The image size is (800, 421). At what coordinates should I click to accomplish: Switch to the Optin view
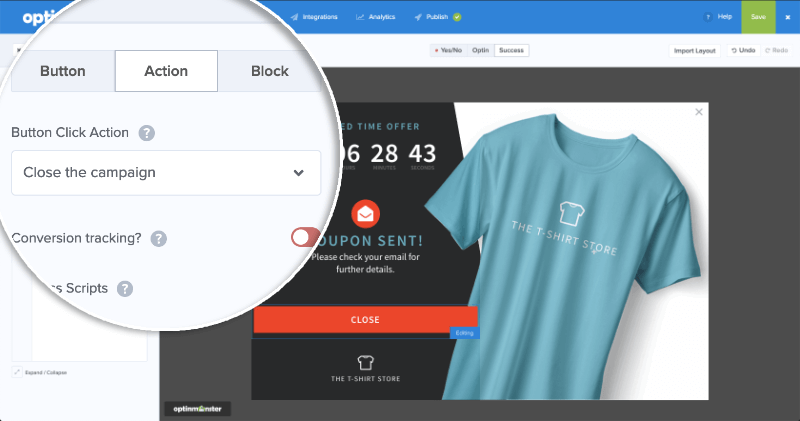click(x=480, y=50)
